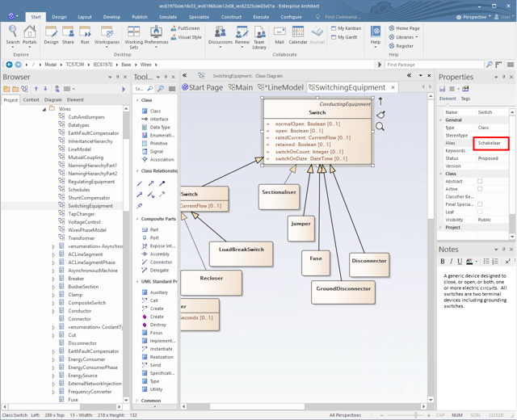The width and height of the screenshot is (517, 420).
Task: Select the Fuse class in the diagram
Action: click(x=316, y=263)
